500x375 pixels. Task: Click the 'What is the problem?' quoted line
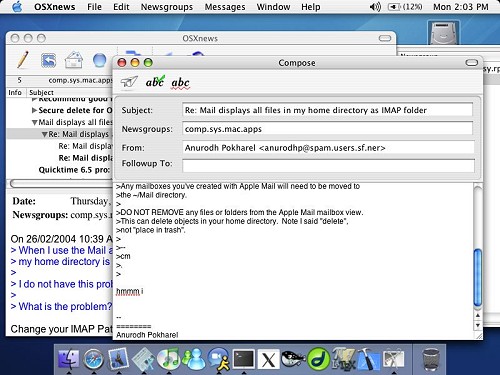pos(61,306)
